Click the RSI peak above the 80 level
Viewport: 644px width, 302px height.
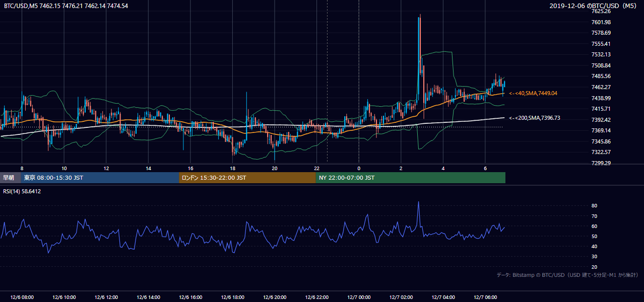(x=418, y=203)
